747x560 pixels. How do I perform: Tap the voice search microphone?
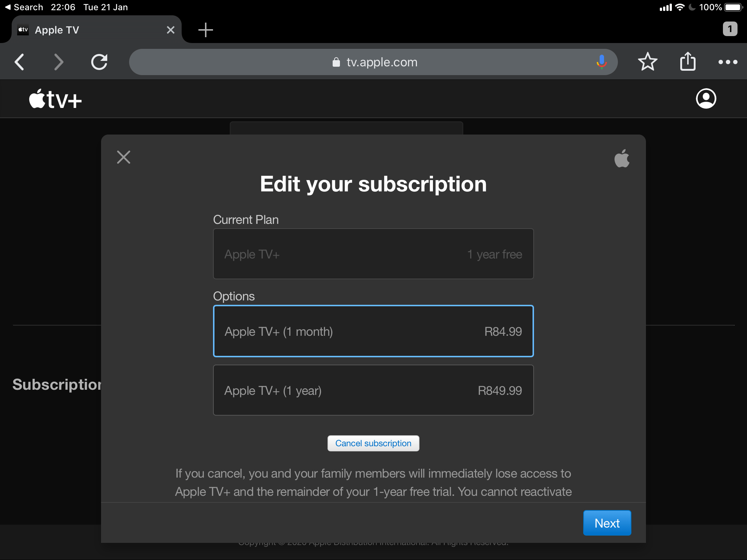(x=601, y=62)
